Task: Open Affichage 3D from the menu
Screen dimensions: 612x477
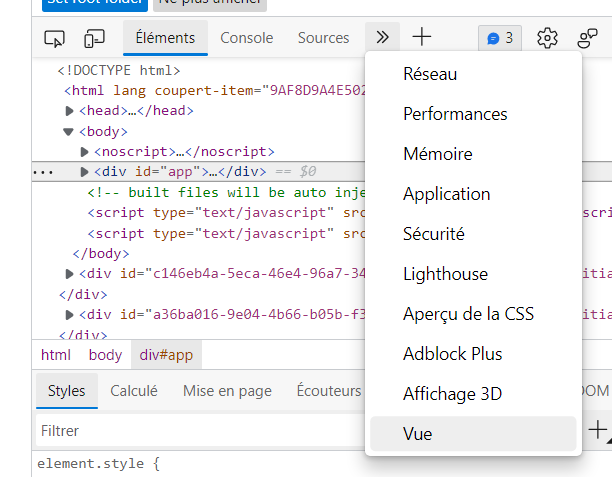Action: [473, 394]
